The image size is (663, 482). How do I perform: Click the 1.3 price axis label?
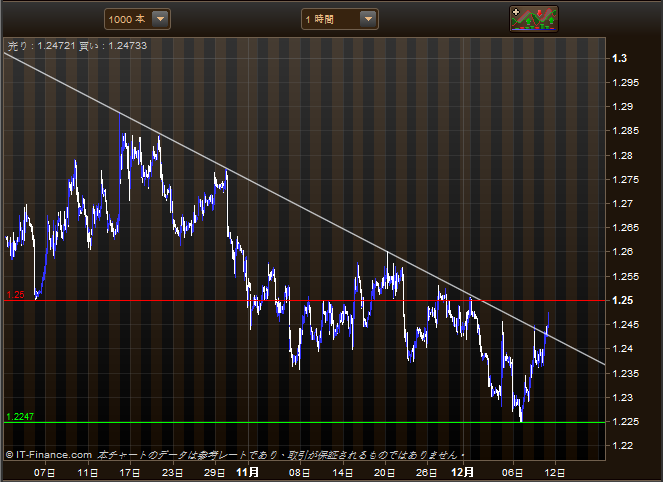(x=619, y=58)
